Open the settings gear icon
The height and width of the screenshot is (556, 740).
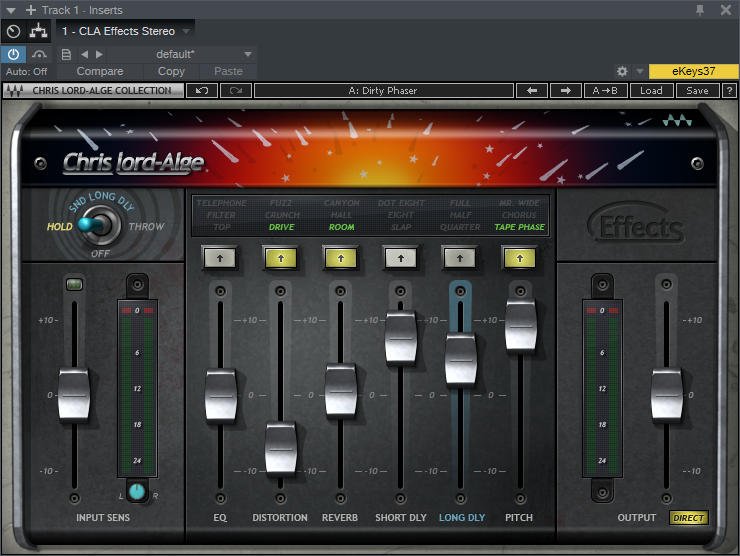tap(622, 71)
